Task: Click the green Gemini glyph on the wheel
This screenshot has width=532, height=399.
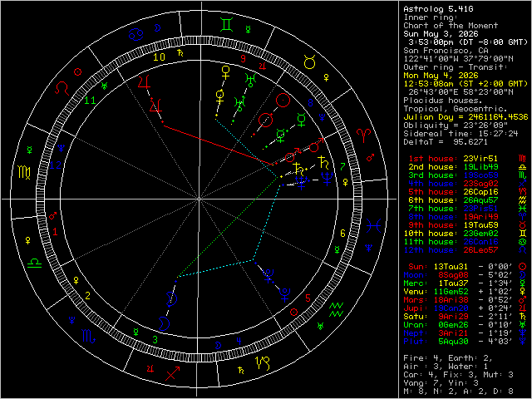Action: point(226,25)
